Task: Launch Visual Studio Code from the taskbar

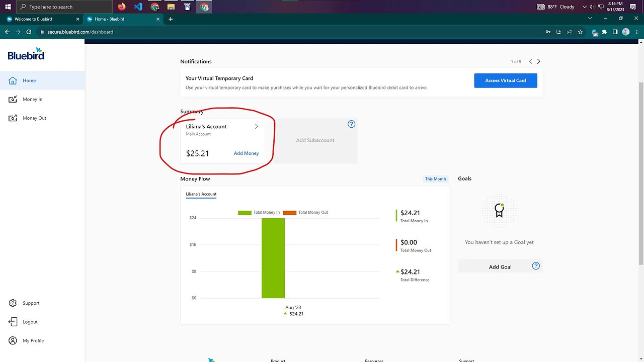Action: pos(138,7)
